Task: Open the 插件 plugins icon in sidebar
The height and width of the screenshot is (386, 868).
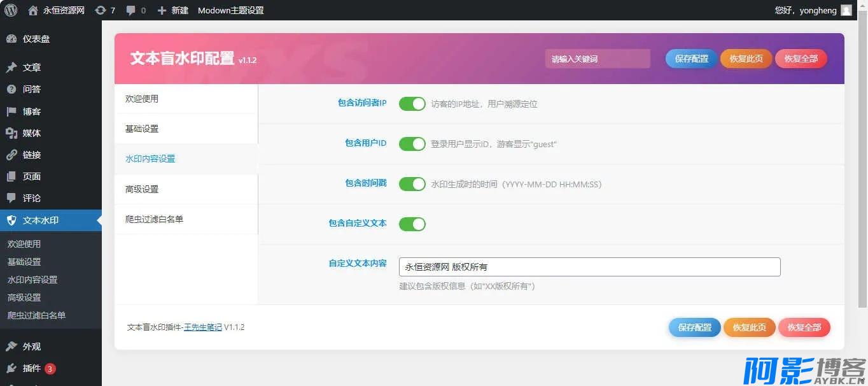Action: click(11, 368)
